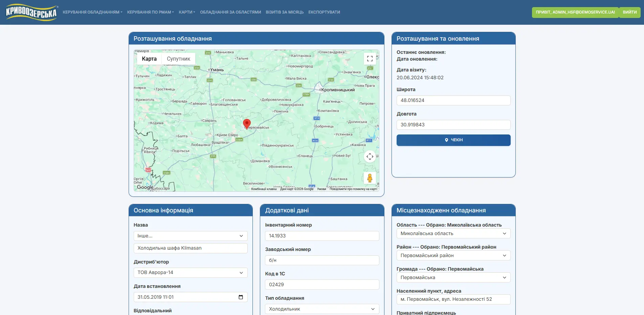Open Тип обладнання dropdown Холодильник

(x=322, y=309)
